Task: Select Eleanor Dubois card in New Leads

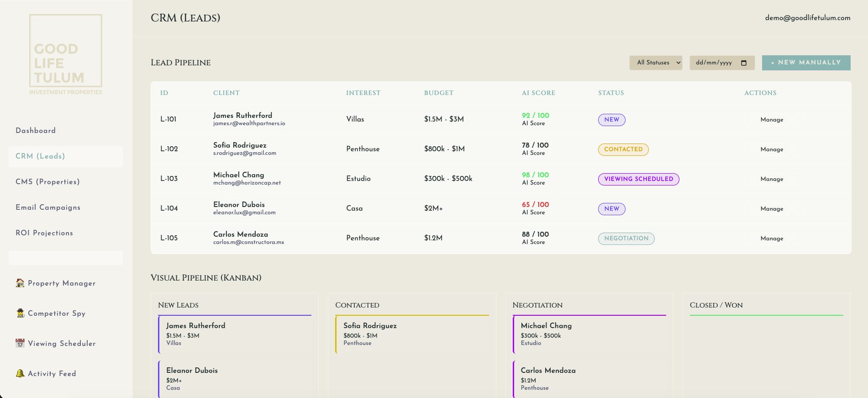Action: [235, 378]
